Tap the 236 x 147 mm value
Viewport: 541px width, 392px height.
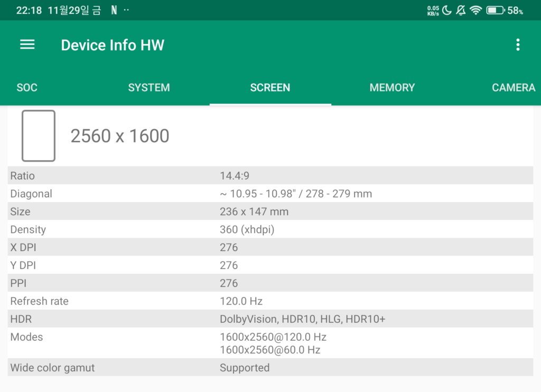[254, 211]
